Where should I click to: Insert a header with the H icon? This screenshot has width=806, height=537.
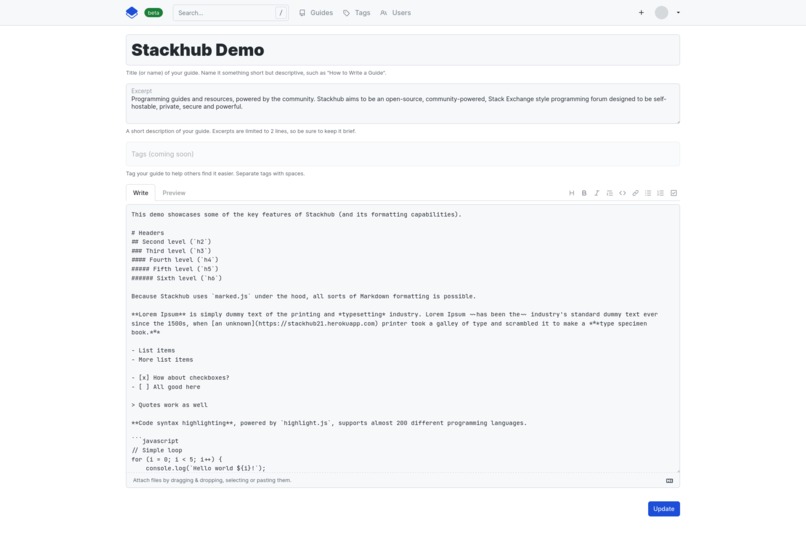572,193
